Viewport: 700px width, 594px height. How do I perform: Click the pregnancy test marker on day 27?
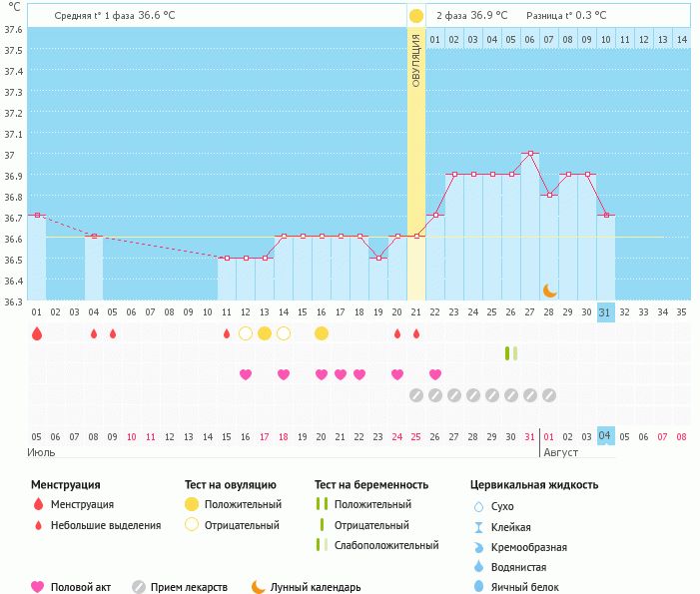point(511,352)
